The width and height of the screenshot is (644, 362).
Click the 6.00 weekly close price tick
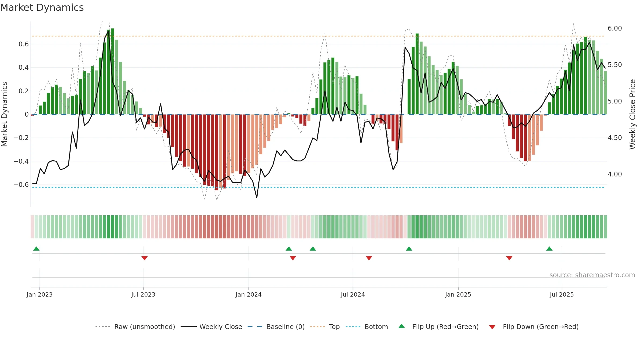615,28
